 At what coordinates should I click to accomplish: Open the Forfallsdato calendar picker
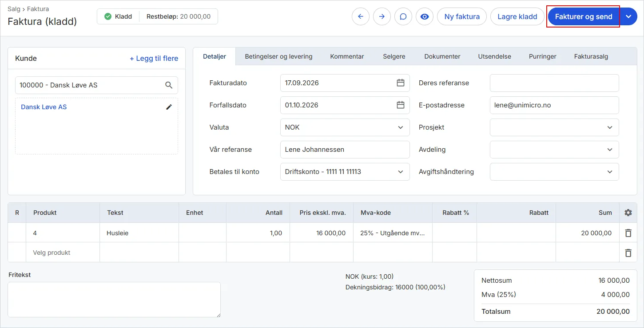coord(401,105)
